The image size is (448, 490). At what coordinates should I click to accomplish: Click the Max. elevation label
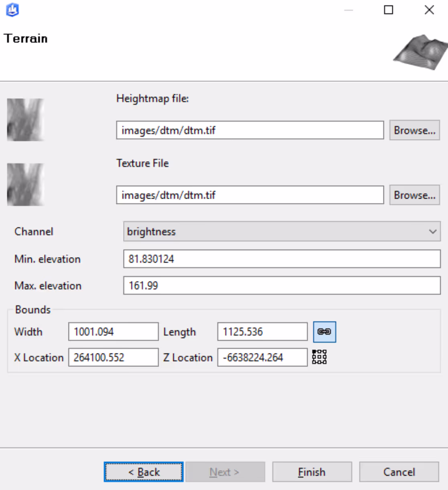[x=48, y=285]
